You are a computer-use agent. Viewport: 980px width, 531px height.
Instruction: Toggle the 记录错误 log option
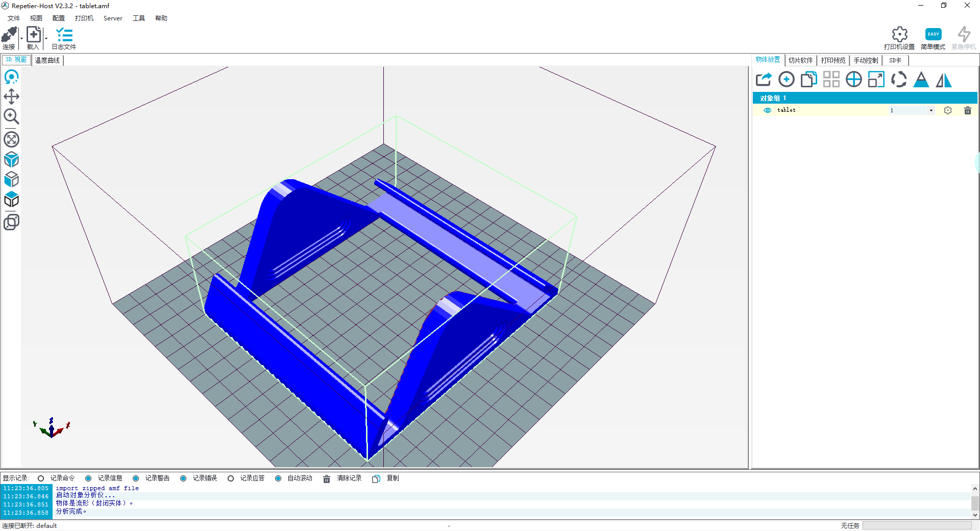coord(183,478)
